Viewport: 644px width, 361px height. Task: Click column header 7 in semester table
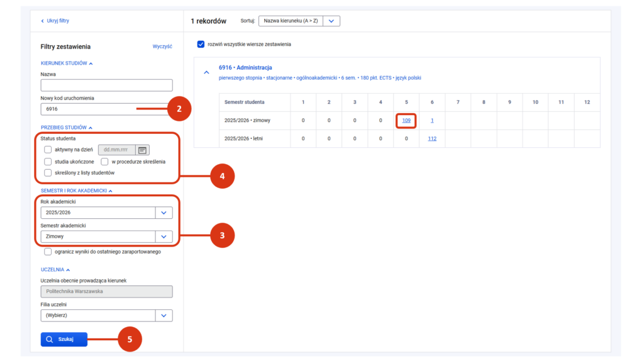pos(458,102)
